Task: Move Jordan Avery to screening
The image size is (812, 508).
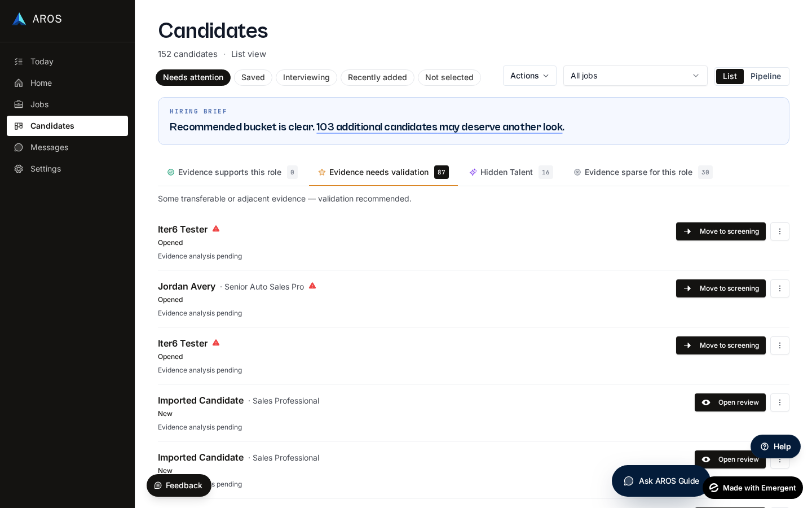Action: (721, 288)
